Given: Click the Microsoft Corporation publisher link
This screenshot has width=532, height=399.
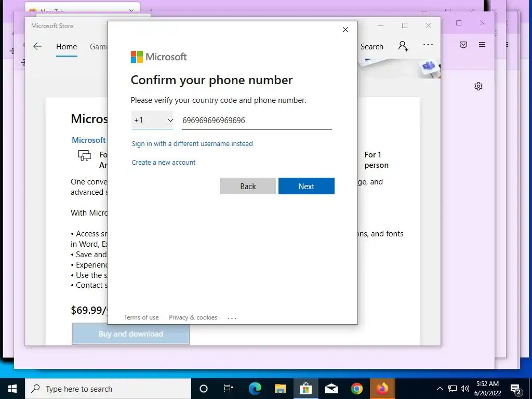Looking at the screenshot, I should [x=89, y=140].
